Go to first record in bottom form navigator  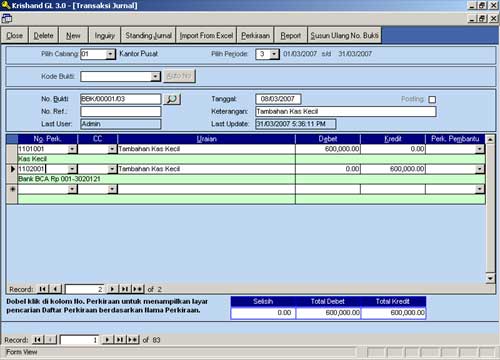pyautogui.click(x=38, y=340)
